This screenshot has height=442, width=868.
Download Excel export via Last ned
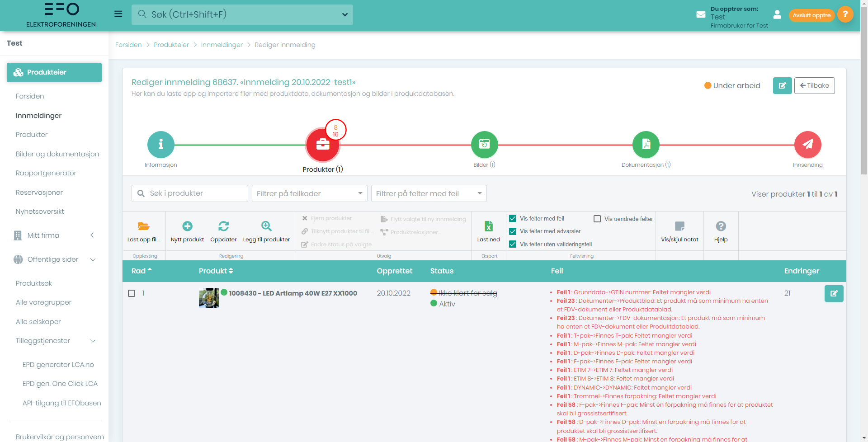[488, 226]
